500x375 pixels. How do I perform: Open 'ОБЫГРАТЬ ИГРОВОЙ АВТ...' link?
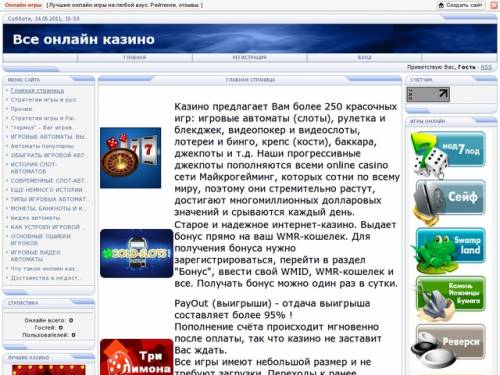49,155
